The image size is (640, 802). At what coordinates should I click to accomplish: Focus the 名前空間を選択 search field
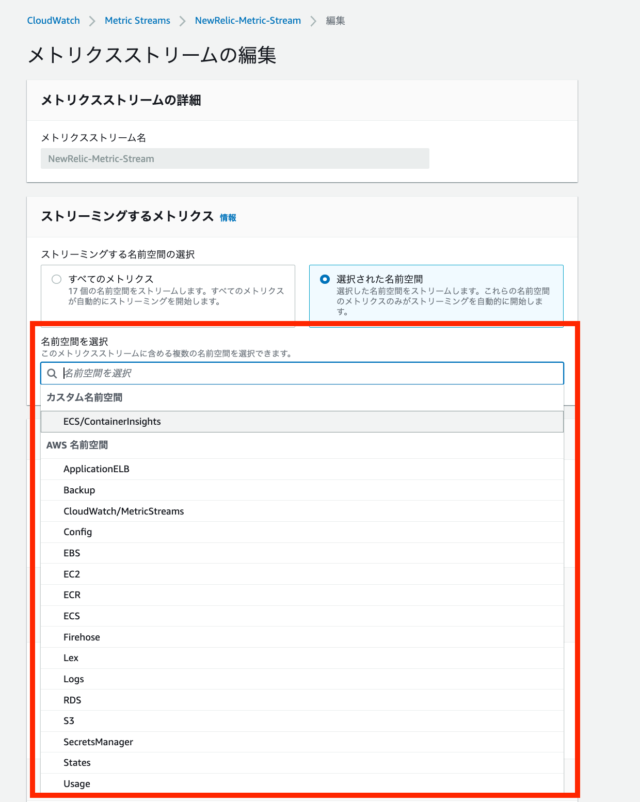click(302, 373)
